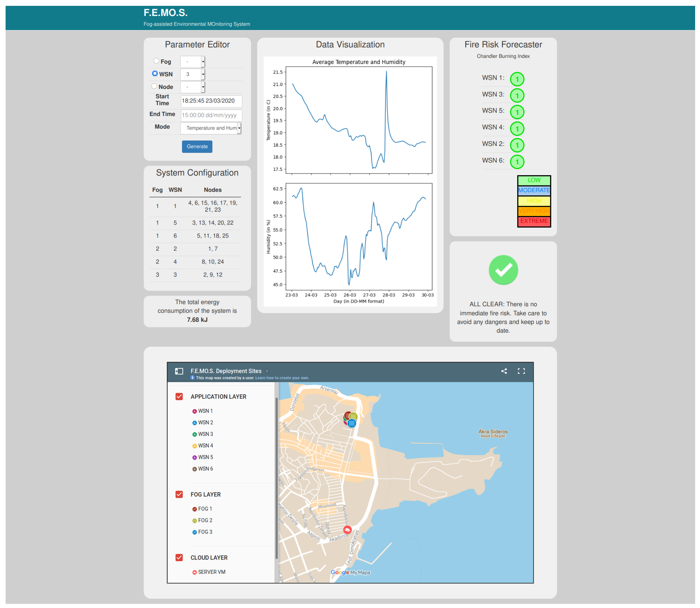700x608 pixels.
Task: Click WSN 2 fire risk indicator circle
Action: tap(517, 145)
